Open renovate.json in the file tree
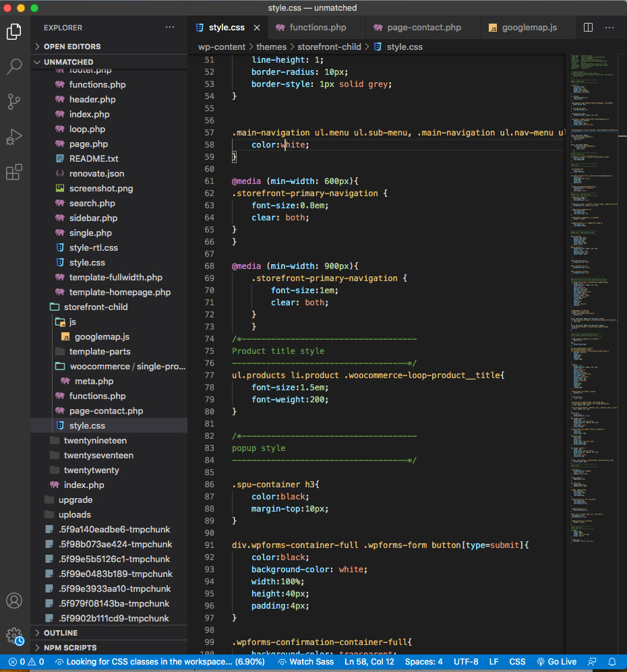 pos(109,174)
